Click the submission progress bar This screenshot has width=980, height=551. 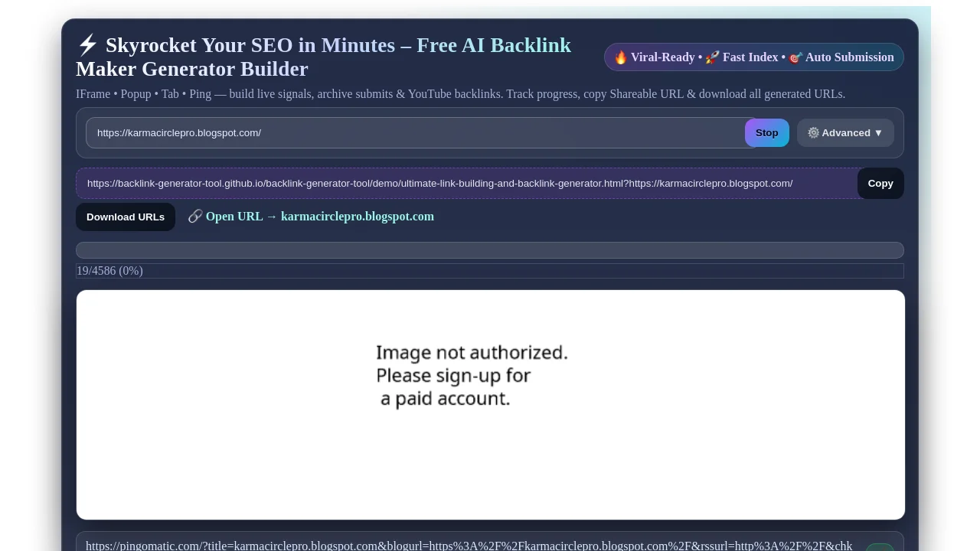[x=490, y=250]
